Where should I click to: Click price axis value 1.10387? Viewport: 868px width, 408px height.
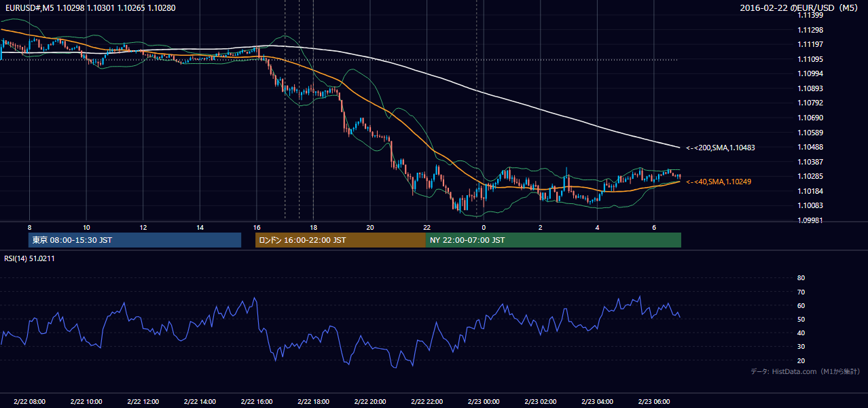[x=811, y=162]
